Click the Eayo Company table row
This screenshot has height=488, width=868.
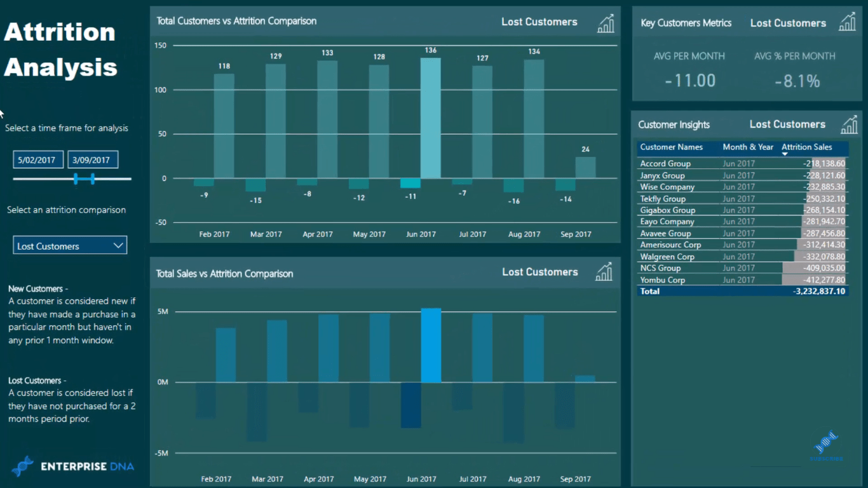point(742,221)
